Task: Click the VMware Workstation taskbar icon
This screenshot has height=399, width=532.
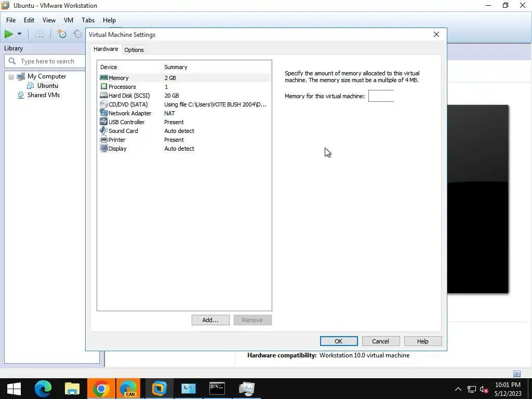Action: tap(159, 389)
